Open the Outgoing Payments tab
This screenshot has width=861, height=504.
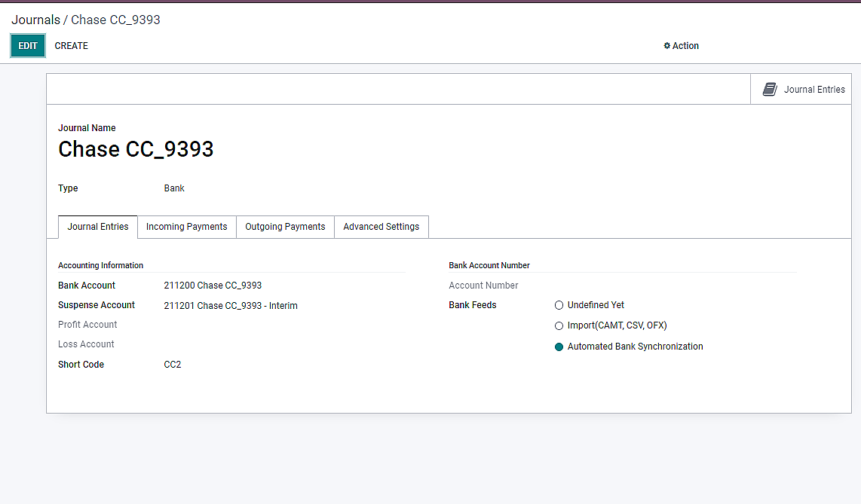285,227
